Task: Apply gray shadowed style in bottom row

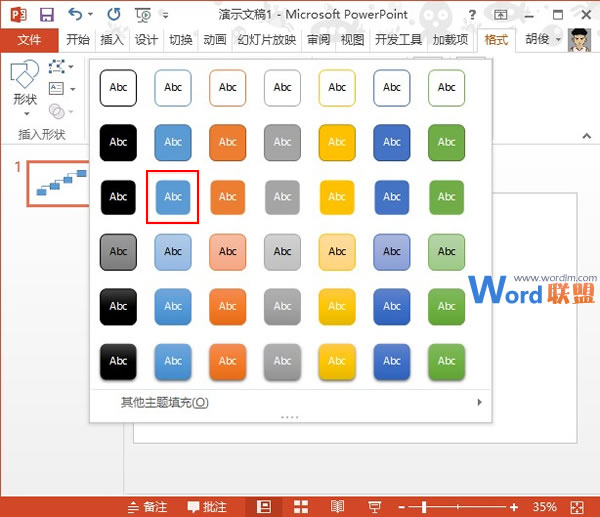Action: click(x=282, y=362)
